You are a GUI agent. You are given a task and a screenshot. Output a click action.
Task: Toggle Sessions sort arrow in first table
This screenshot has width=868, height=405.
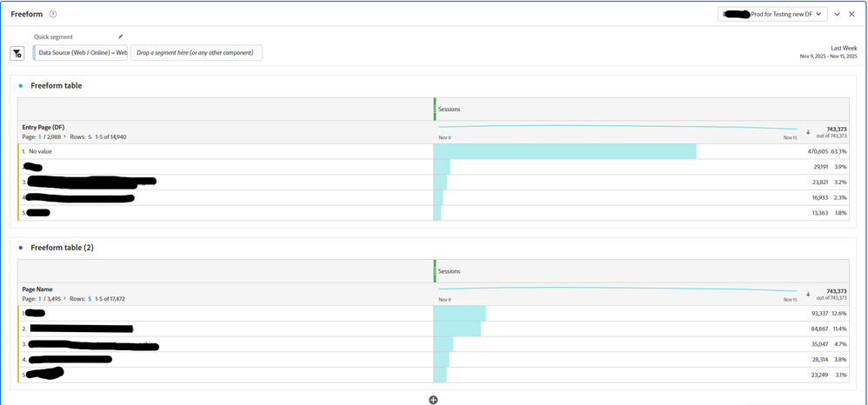click(808, 132)
